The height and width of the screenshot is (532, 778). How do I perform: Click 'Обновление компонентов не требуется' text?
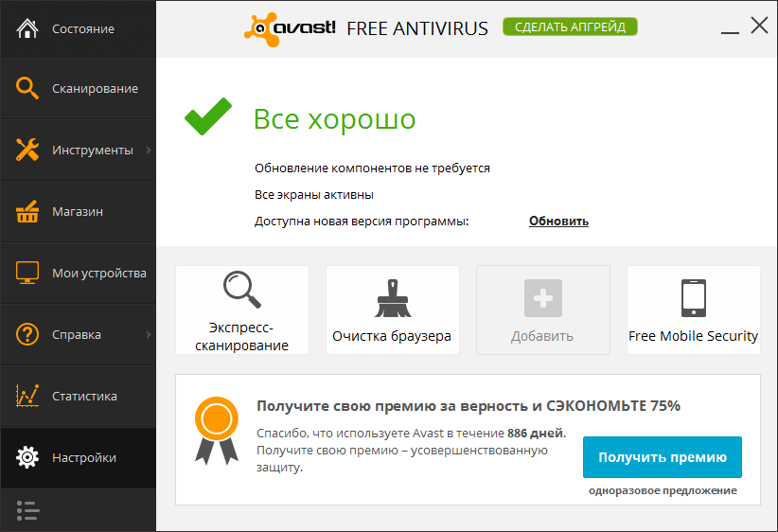(372, 168)
